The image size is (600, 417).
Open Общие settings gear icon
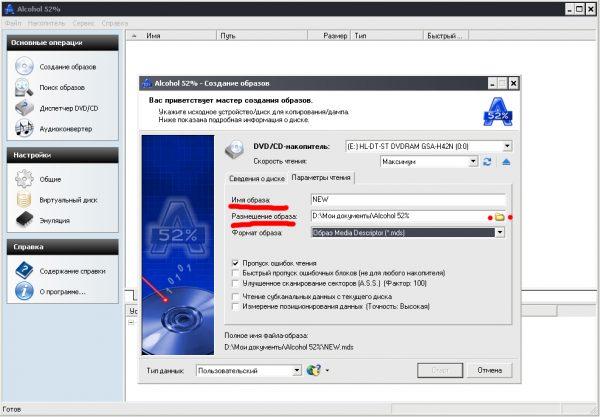24,179
